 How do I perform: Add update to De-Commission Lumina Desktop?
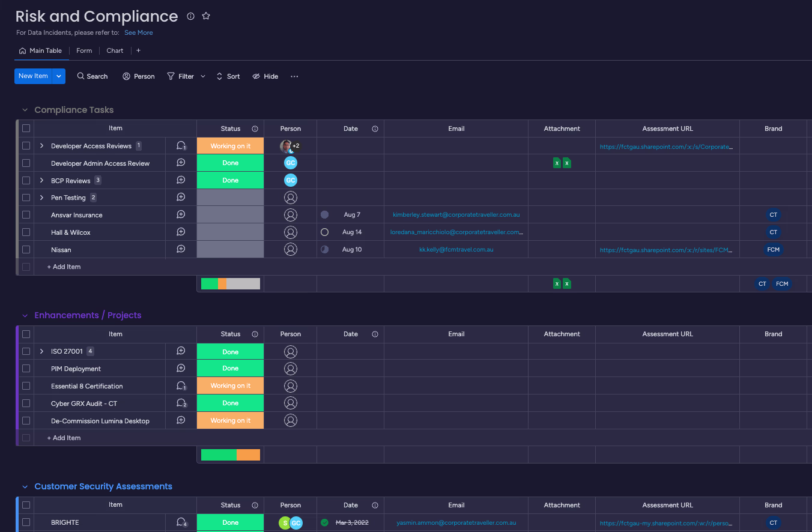[181, 420]
